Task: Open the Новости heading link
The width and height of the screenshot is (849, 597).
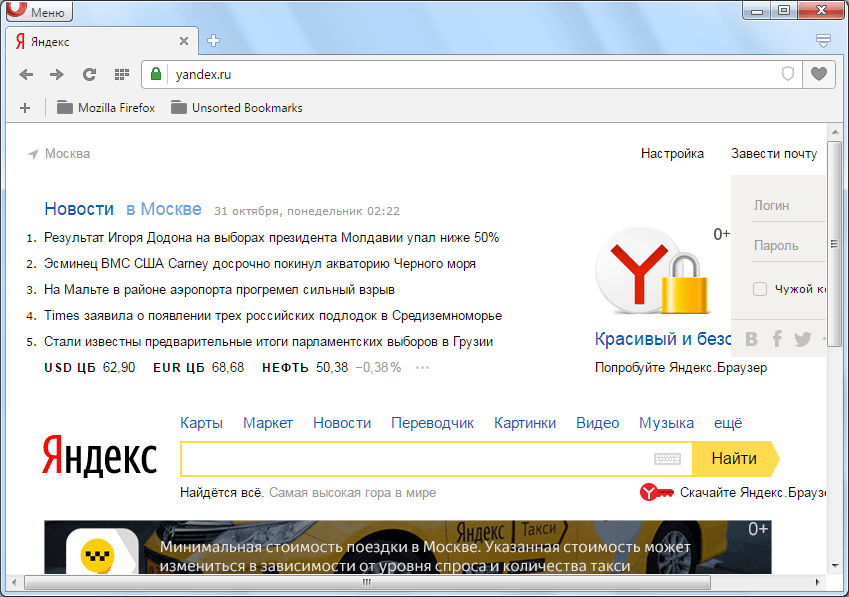Action: (x=79, y=209)
